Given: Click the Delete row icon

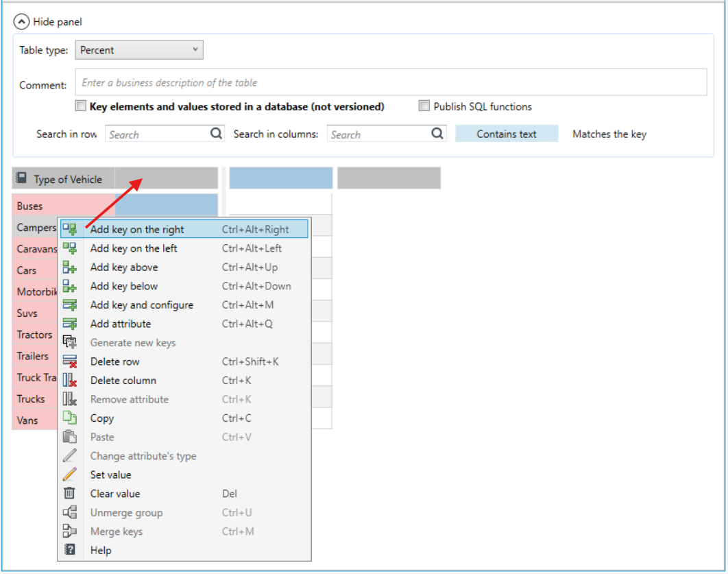Looking at the screenshot, I should [x=70, y=361].
